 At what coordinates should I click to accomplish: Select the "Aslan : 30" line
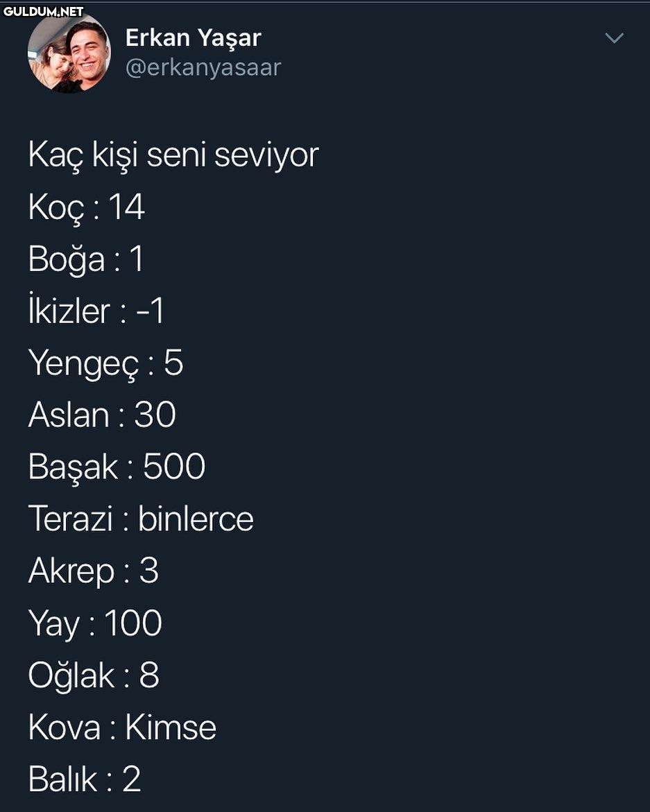[x=102, y=415]
